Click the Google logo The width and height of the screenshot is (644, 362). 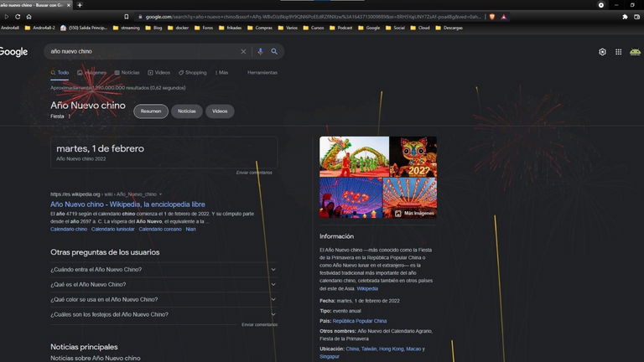coord(13,52)
